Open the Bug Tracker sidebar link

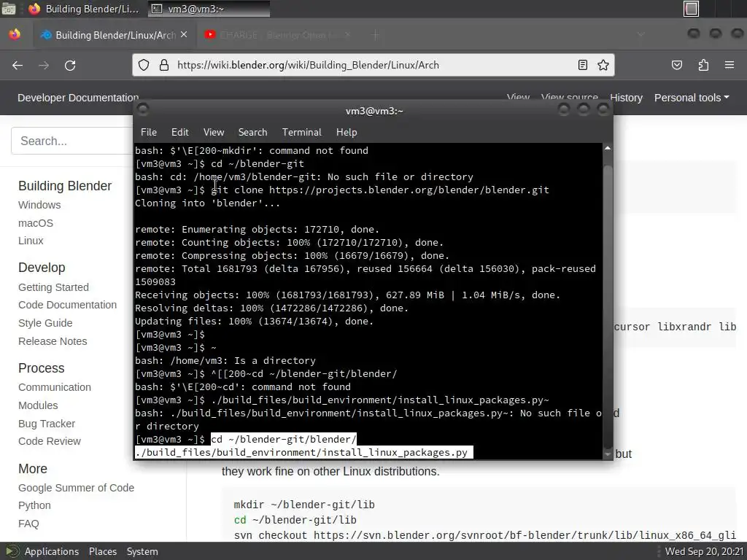click(x=47, y=424)
